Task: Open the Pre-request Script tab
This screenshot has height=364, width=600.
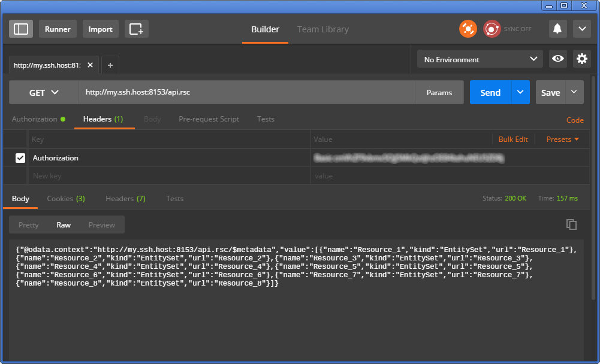Action: point(209,119)
